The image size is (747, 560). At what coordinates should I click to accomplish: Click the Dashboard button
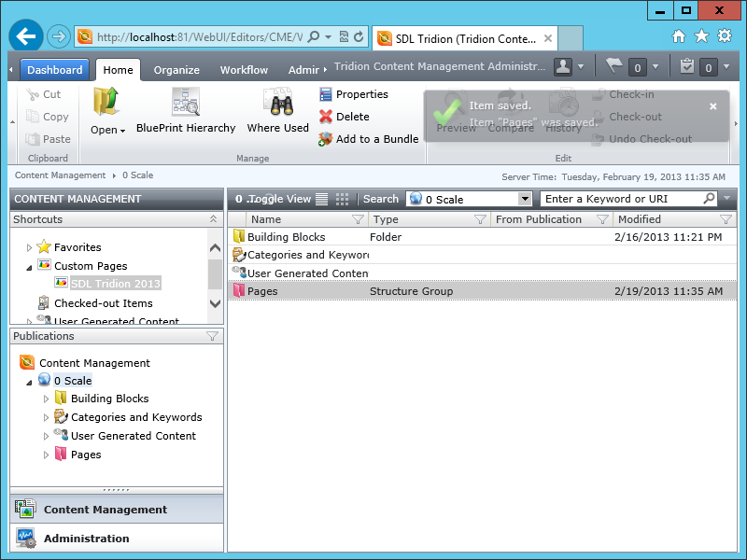click(54, 70)
